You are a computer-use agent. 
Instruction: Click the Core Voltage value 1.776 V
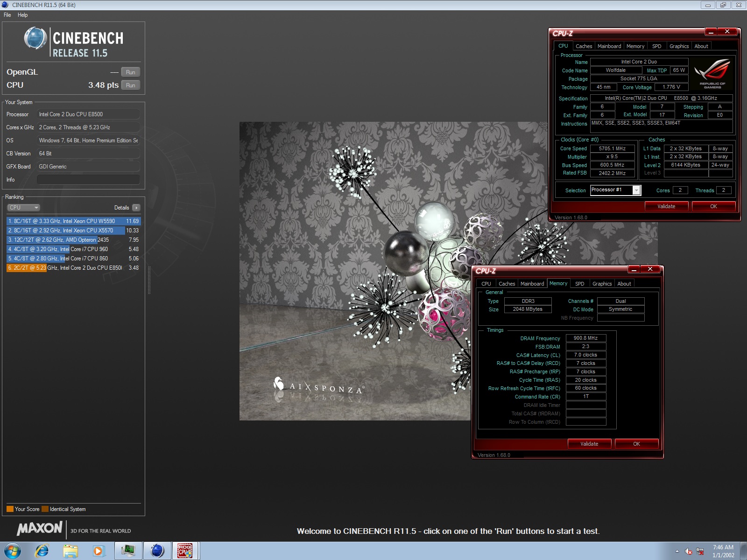coord(671,87)
